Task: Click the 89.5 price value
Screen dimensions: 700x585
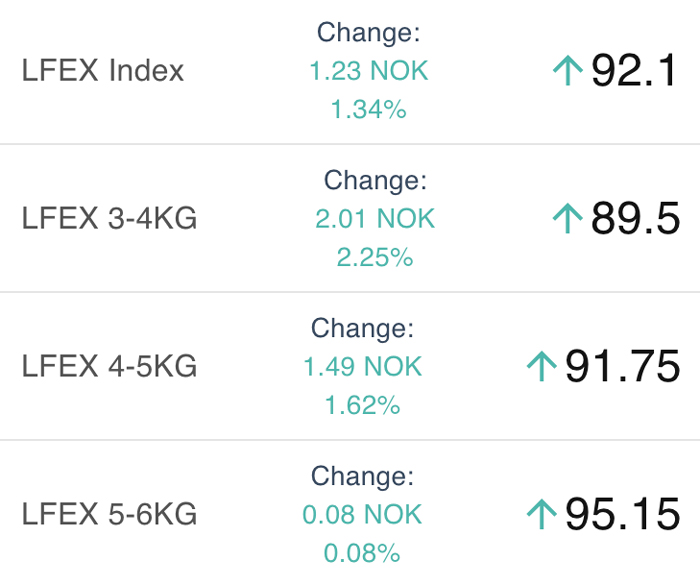Action: point(635,218)
